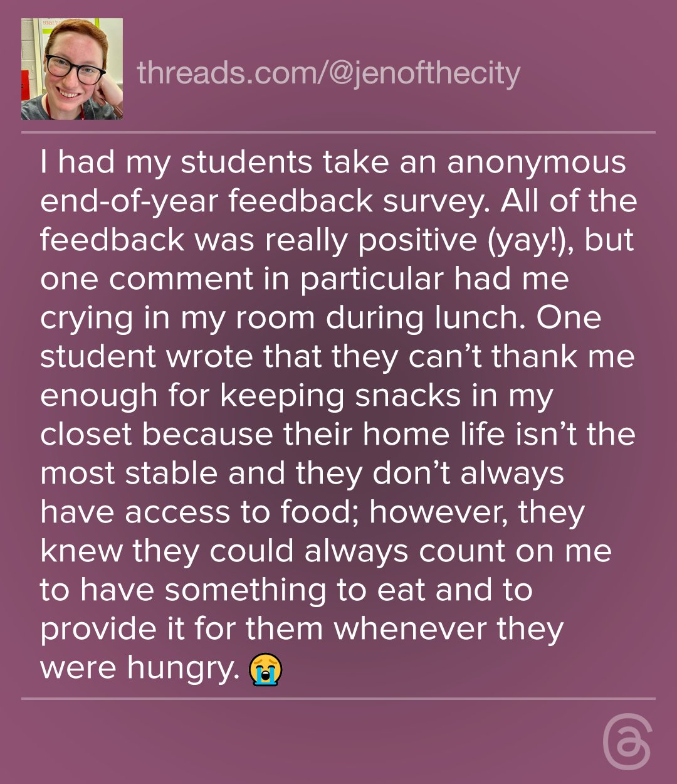Click the divider line below the profile header
This screenshot has height=784, width=677.
coord(338,132)
